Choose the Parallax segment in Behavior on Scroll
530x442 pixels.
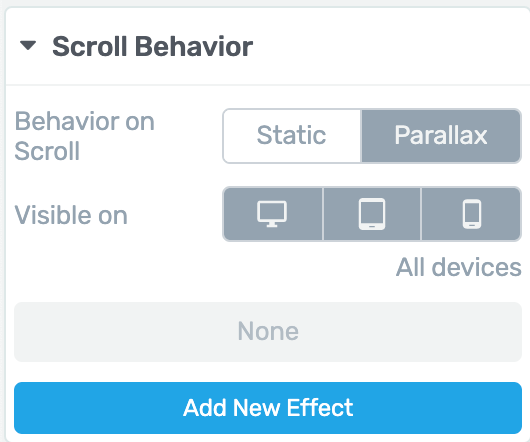click(441, 136)
